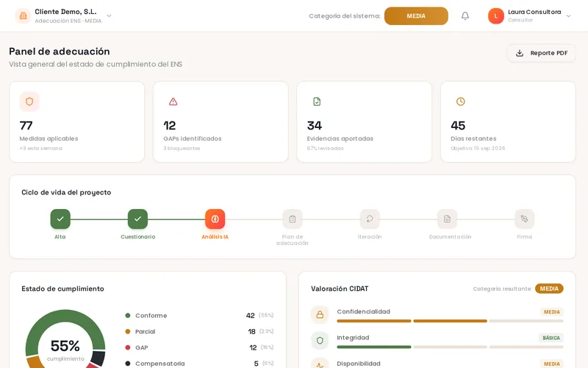This screenshot has height=368, width=588.
Task: Click the Cuestionario step label
Action: click(137, 237)
